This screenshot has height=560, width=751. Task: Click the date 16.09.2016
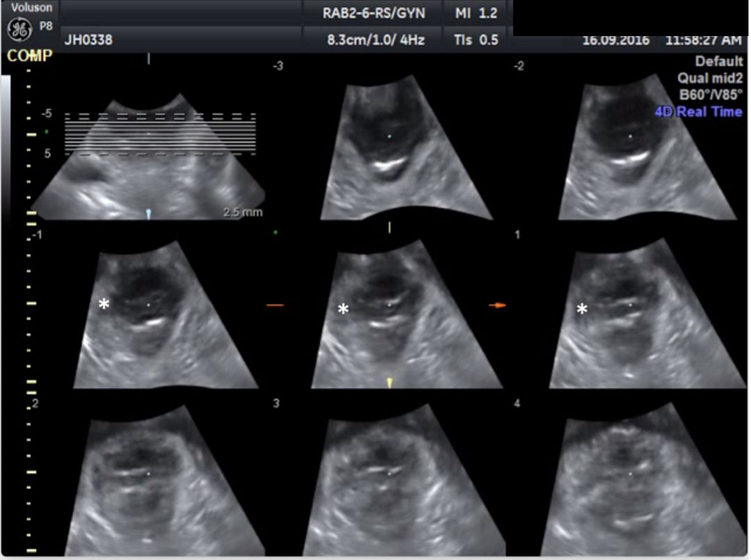coord(616,40)
